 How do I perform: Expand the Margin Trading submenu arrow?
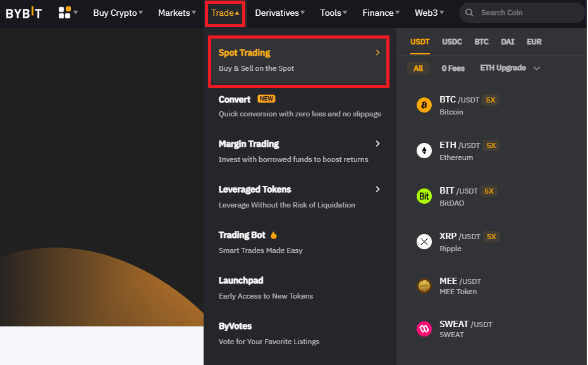(377, 144)
